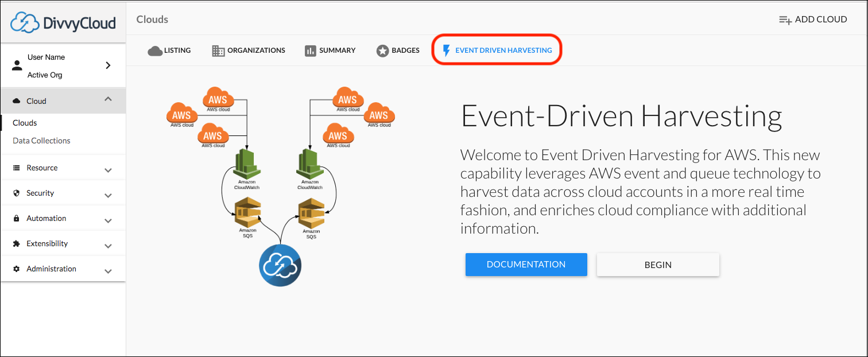Expand the Security section chevron

[x=108, y=196]
